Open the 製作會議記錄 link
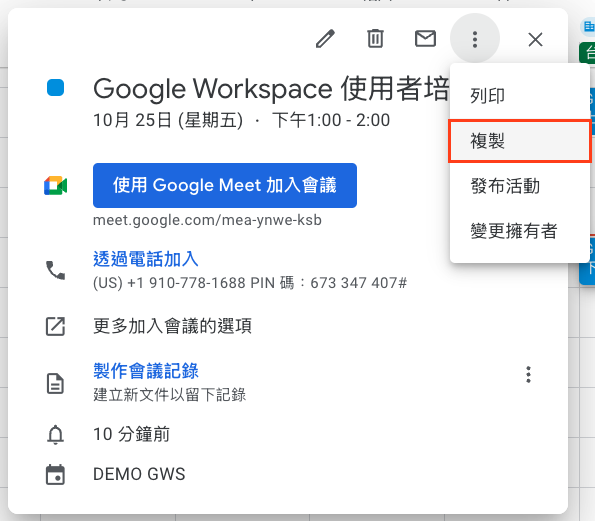 point(146,371)
